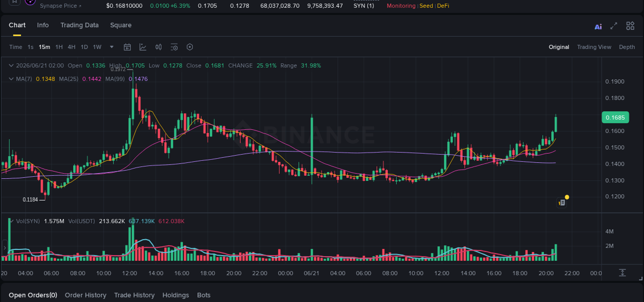Open the Trading Data tab
644x302 pixels.
click(79, 25)
